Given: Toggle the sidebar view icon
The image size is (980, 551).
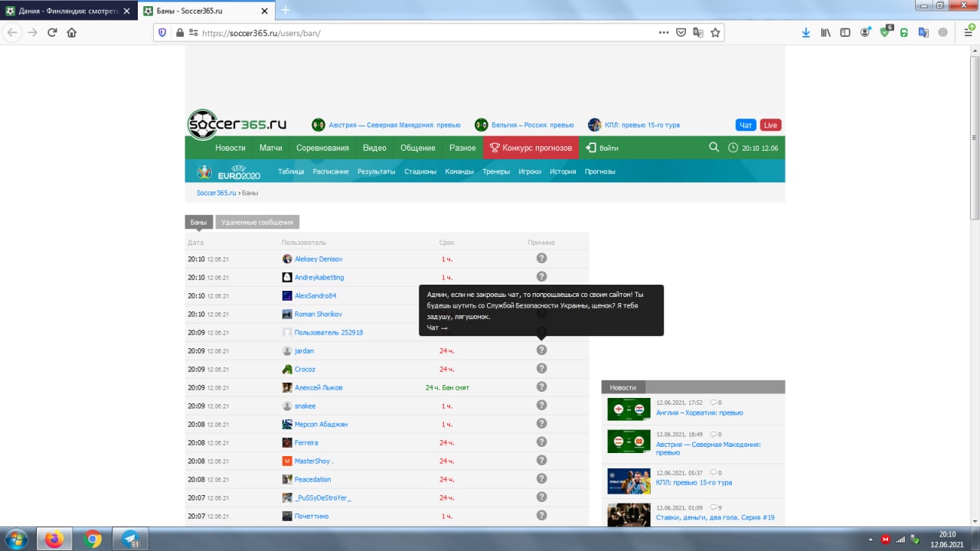Looking at the screenshot, I should pyautogui.click(x=845, y=33).
